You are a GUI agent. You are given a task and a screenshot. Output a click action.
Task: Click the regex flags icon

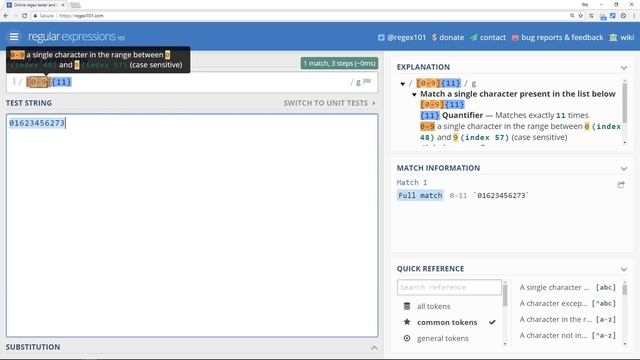[367, 82]
